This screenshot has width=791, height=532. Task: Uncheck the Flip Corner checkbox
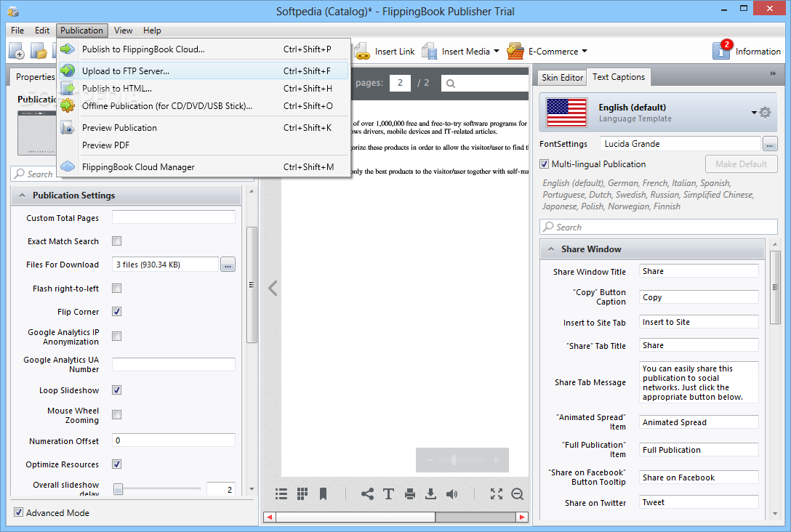coord(116,311)
